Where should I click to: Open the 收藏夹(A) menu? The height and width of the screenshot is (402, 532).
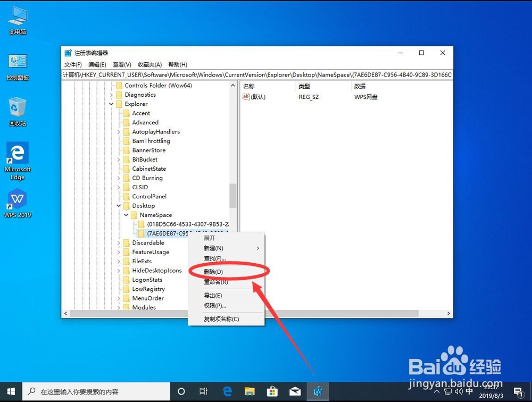point(149,64)
